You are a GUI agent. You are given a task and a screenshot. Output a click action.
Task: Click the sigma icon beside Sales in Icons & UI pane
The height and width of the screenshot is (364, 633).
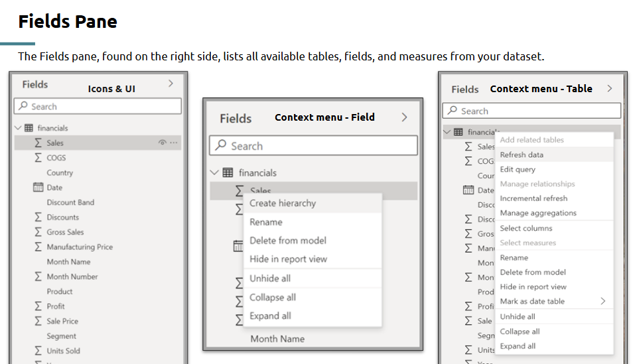click(x=38, y=143)
